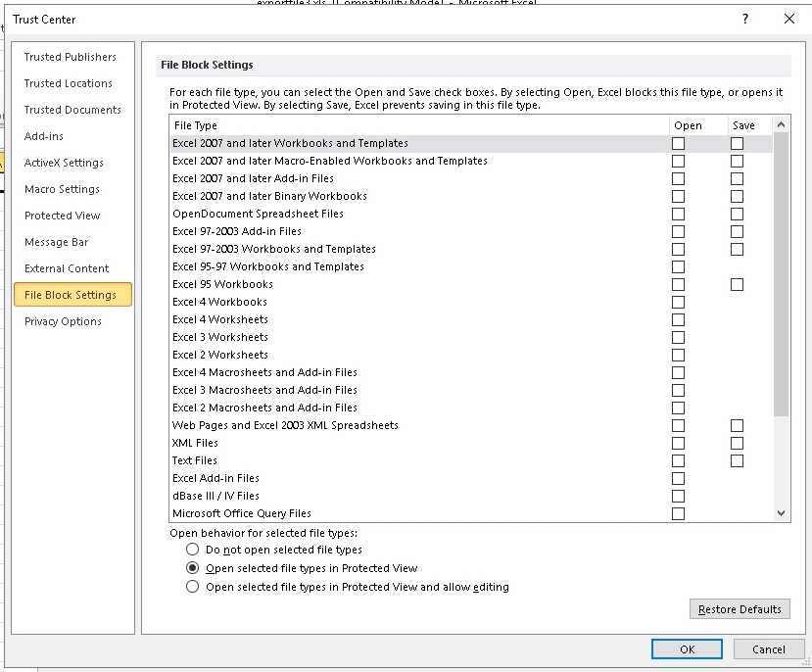The height and width of the screenshot is (672, 812).
Task: Close the Trust Center dialog
Action: [x=789, y=20]
